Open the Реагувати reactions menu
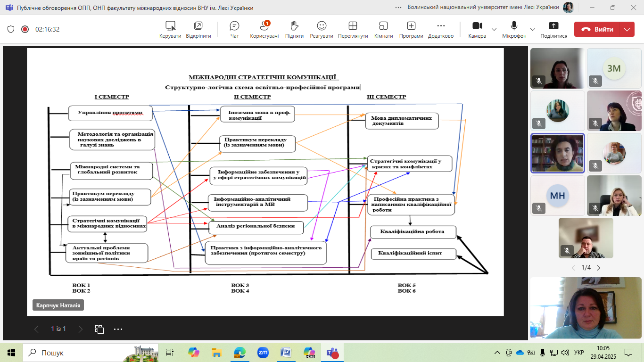The width and height of the screenshot is (644, 362). coord(322,29)
